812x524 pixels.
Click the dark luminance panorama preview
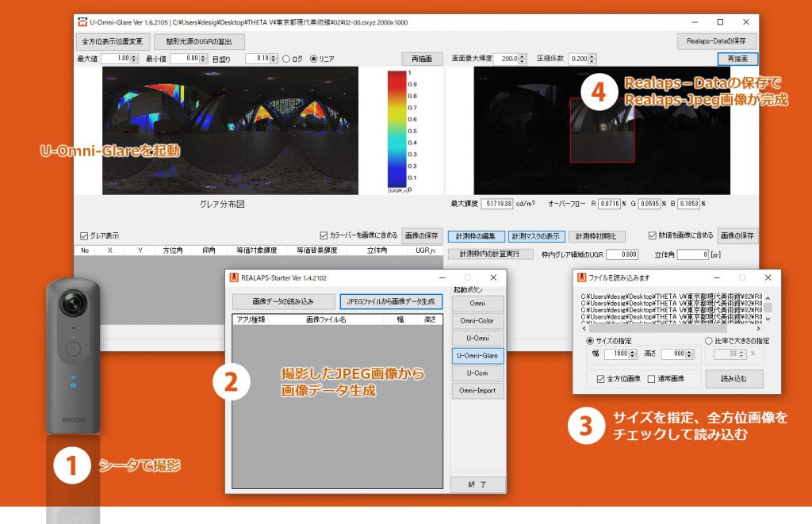602,131
